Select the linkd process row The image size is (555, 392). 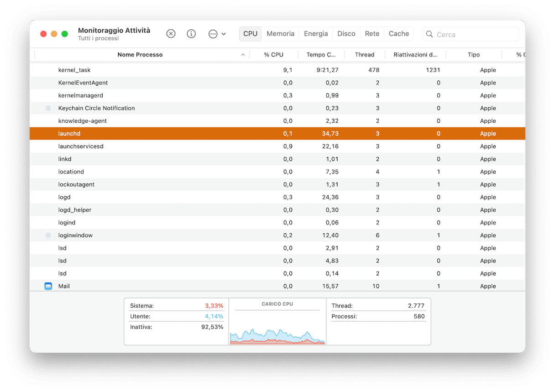coord(277,159)
